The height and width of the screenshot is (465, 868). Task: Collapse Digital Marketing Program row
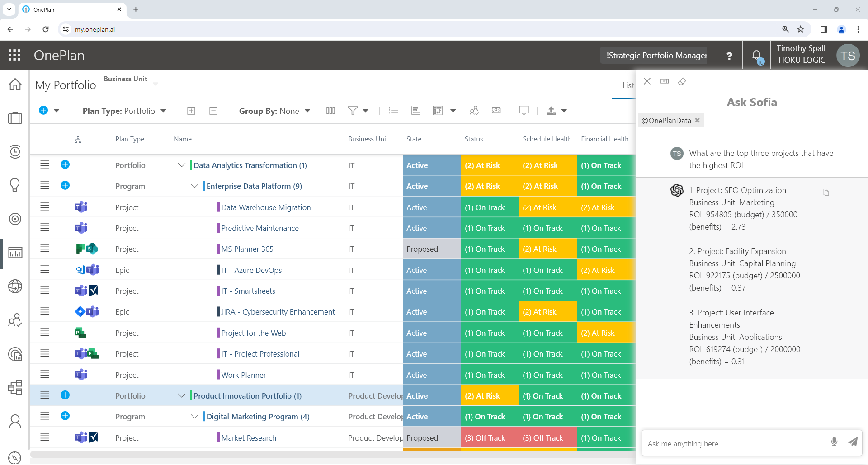(194, 417)
